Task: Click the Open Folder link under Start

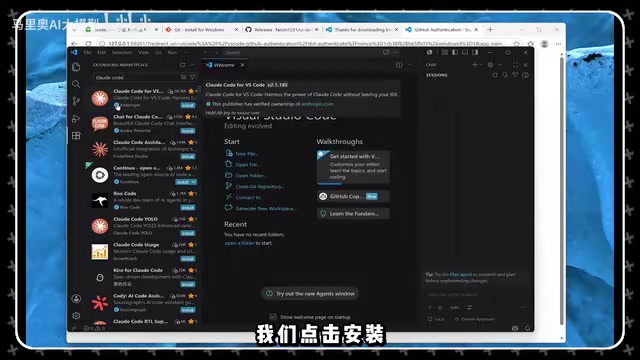Action: tap(250, 176)
